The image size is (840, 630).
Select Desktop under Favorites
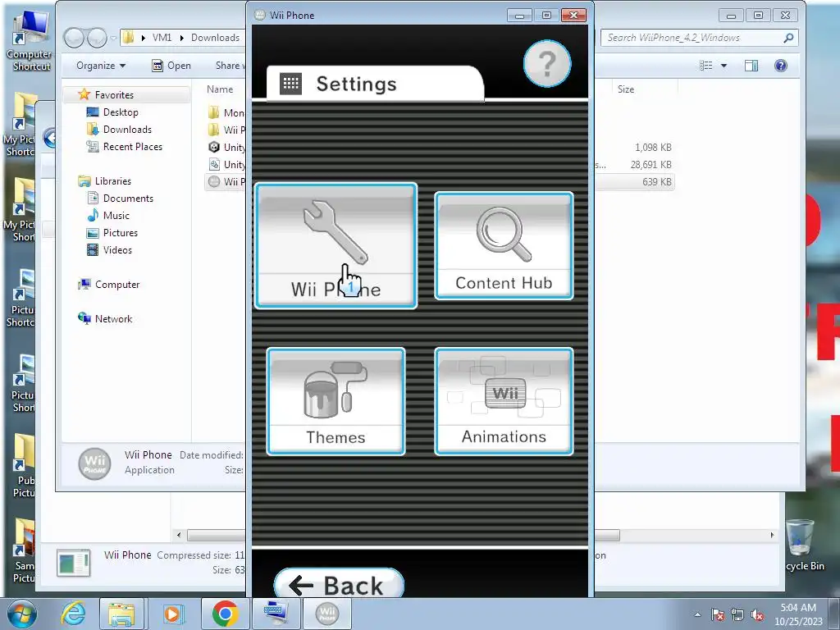click(x=120, y=112)
